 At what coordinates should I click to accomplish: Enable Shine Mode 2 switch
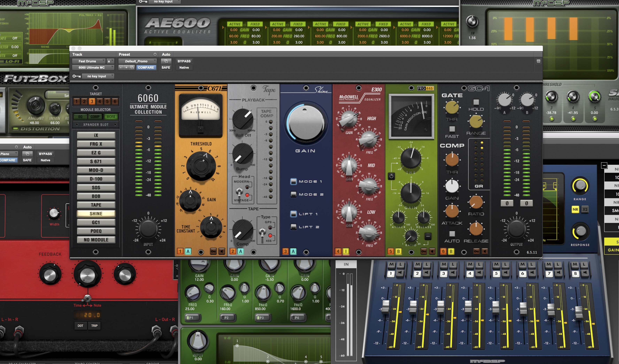point(293,195)
